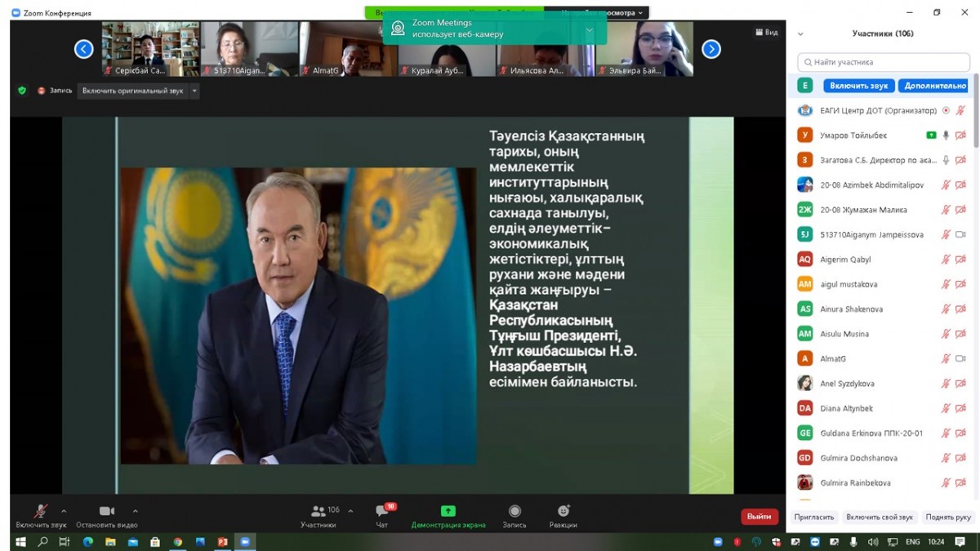Click the Найти участника search field
Screen dimensions: 980x551
pos(884,62)
